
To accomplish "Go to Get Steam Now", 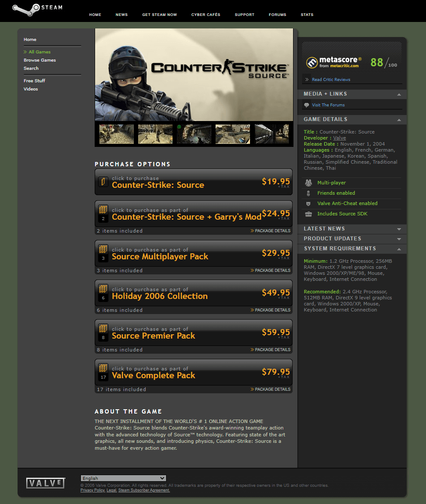I will coord(160,15).
